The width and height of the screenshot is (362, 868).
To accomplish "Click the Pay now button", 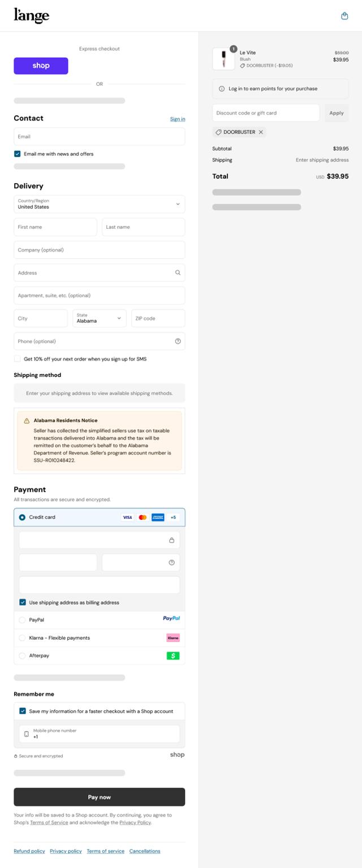I will pos(100,797).
